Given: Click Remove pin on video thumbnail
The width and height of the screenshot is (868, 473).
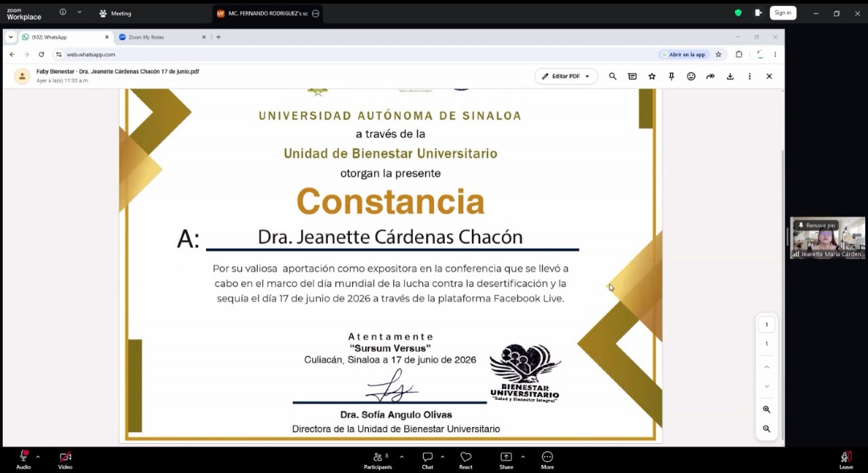Looking at the screenshot, I should point(816,225).
